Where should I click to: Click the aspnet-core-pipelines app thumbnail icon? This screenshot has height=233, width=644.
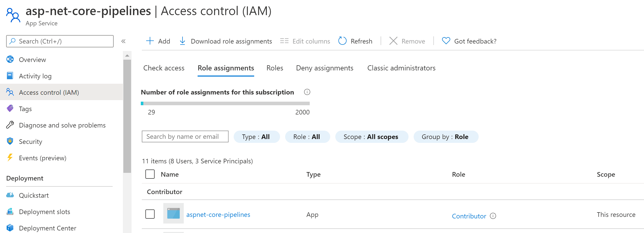(x=174, y=213)
